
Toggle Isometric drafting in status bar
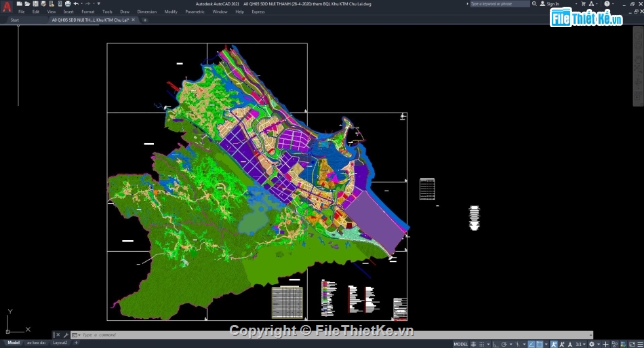(517, 344)
